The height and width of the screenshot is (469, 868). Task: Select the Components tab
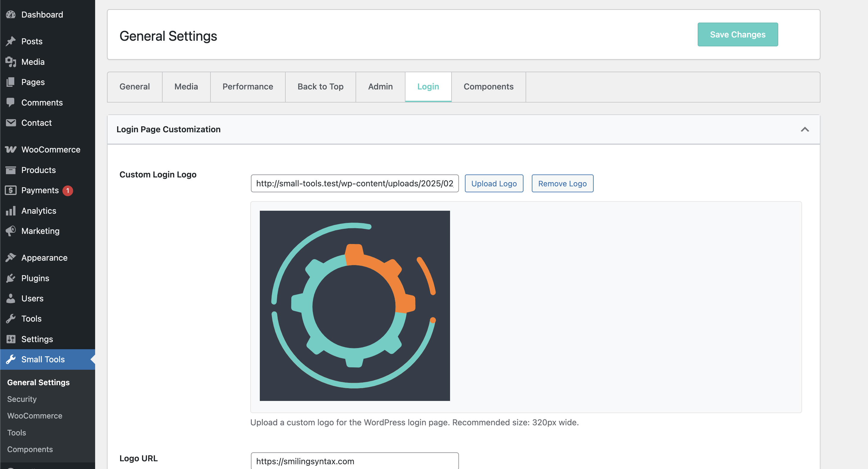click(x=488, y=86)
